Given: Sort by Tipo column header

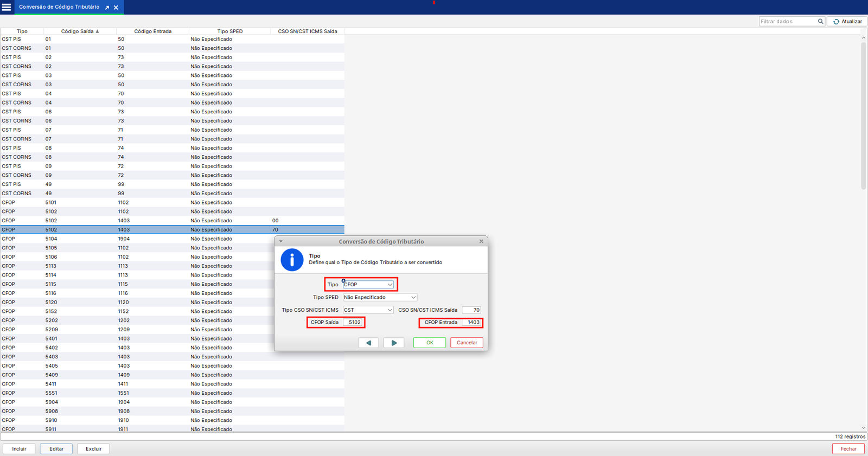Looking at the screenshot, I should pyautogui.click(x=22, y=31).
